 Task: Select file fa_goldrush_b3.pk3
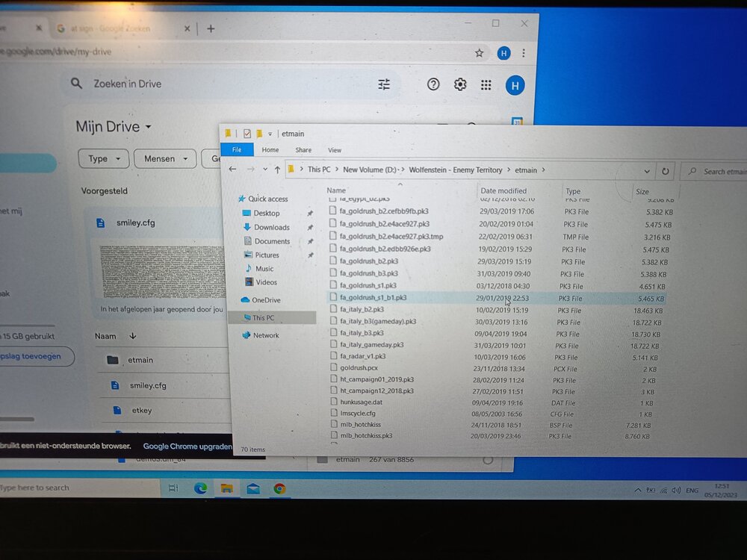[x=369, y=273]
